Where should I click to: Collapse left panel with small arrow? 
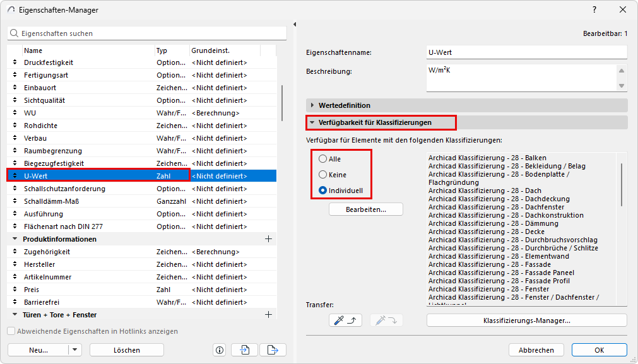[295, 25]
